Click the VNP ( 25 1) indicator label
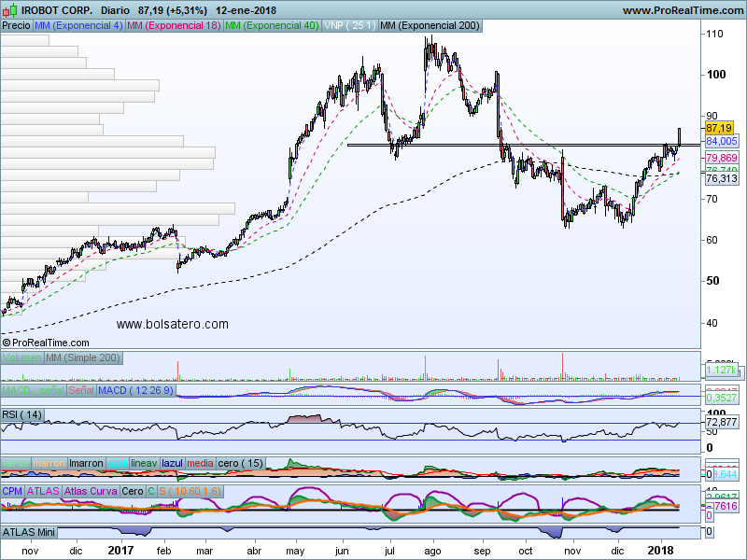The width and height of the screenshot is (747, 560). [x=349, y=26]
